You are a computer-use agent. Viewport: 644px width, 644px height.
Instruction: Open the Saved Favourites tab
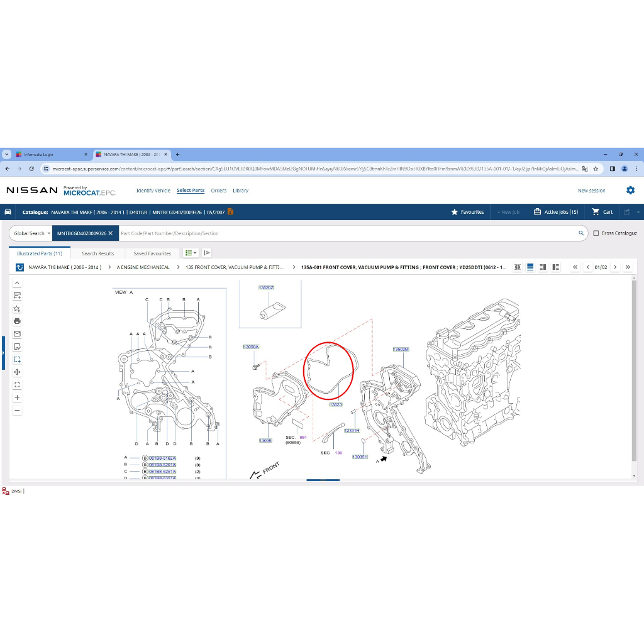click(x=152, y=253)
